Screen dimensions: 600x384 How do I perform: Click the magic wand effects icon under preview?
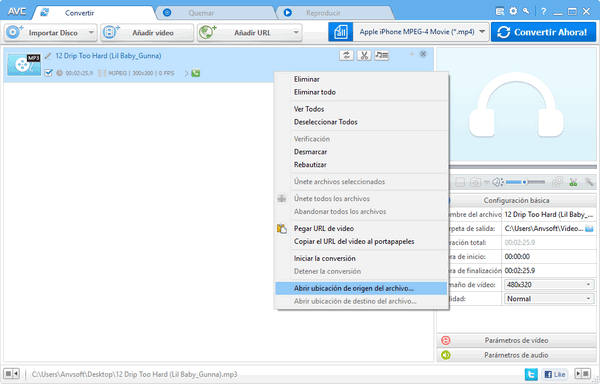[589, 182]
